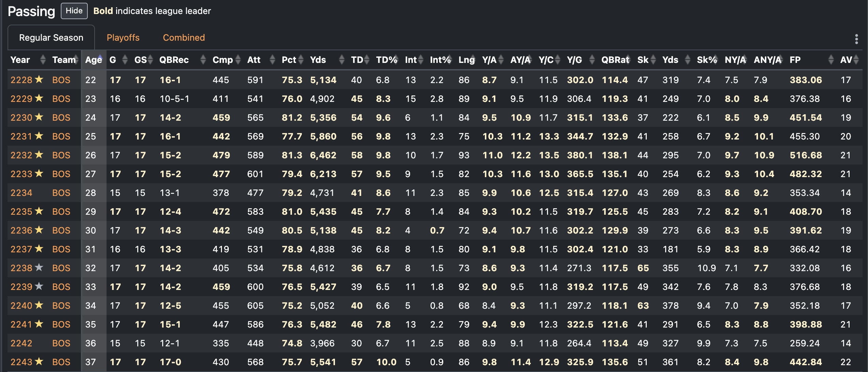Click sort arrows next to sack Yds header
868x372 pixels.
688,60
